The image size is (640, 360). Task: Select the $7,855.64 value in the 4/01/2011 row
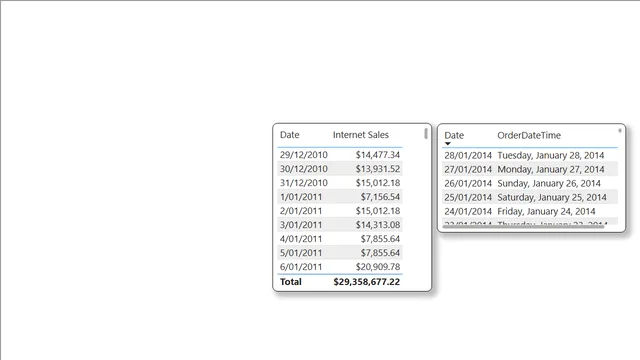[380, 239]
